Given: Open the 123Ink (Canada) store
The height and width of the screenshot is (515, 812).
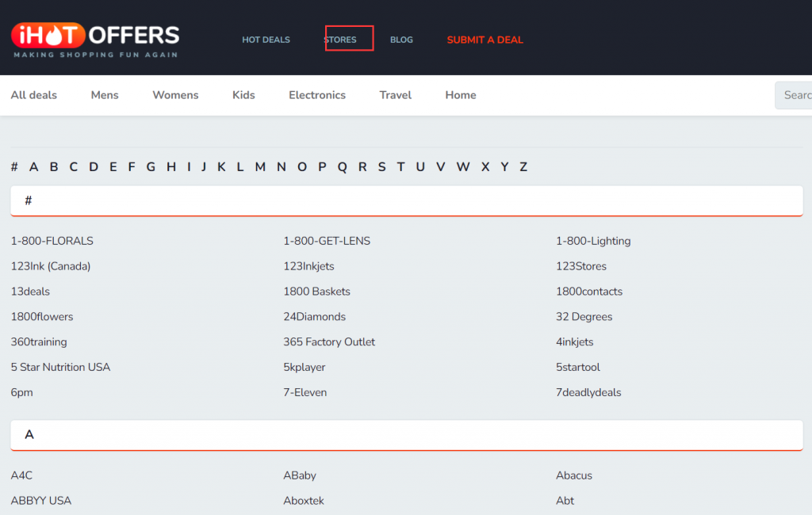Looking at the screenshot, I should click(51, 266).
